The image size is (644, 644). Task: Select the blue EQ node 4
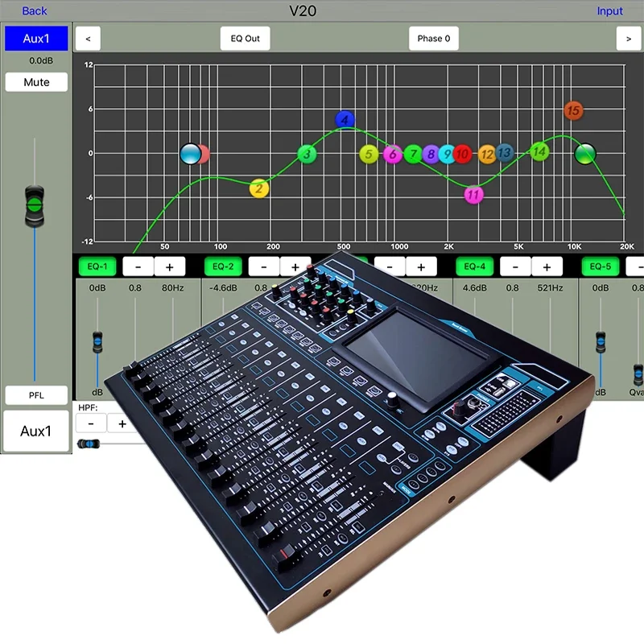345,119
